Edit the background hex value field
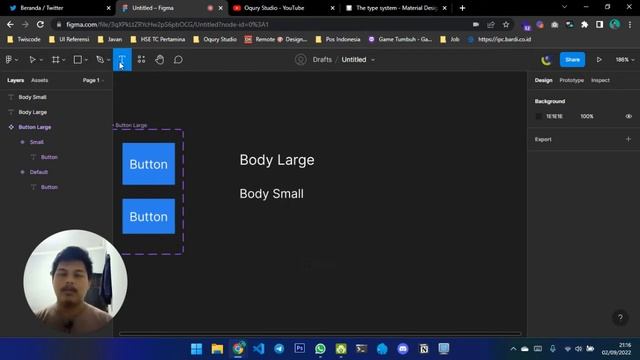The width and height of the screenshot is (640, 360). [554, 116]
